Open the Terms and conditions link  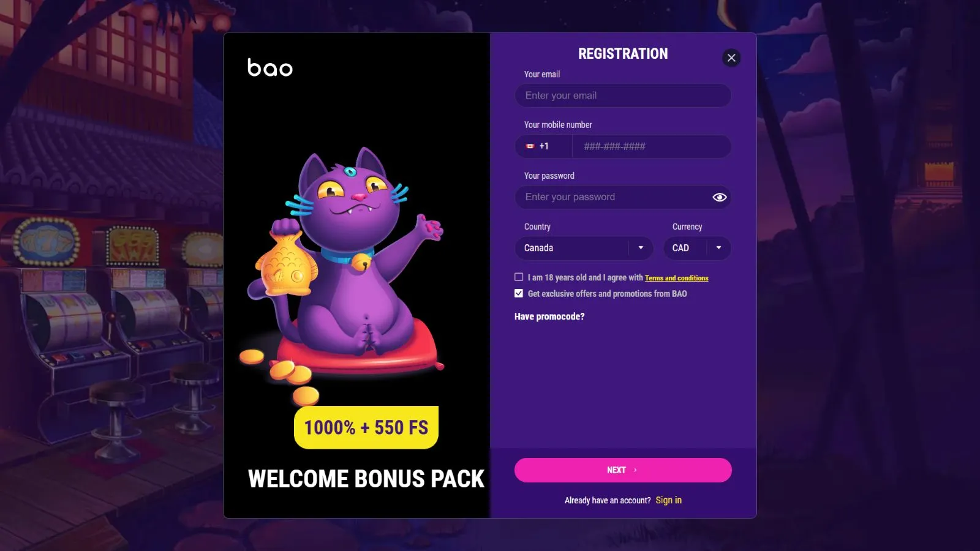pyautogui.click(x=676, y=278)
